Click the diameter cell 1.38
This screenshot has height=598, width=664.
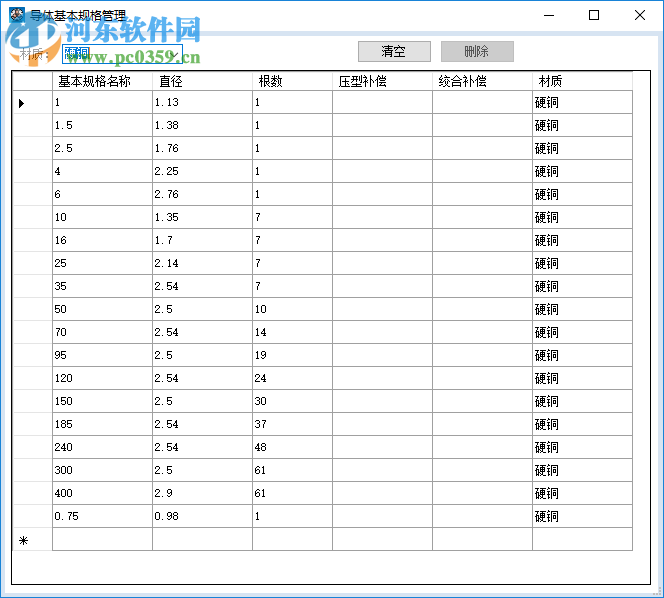202,125
